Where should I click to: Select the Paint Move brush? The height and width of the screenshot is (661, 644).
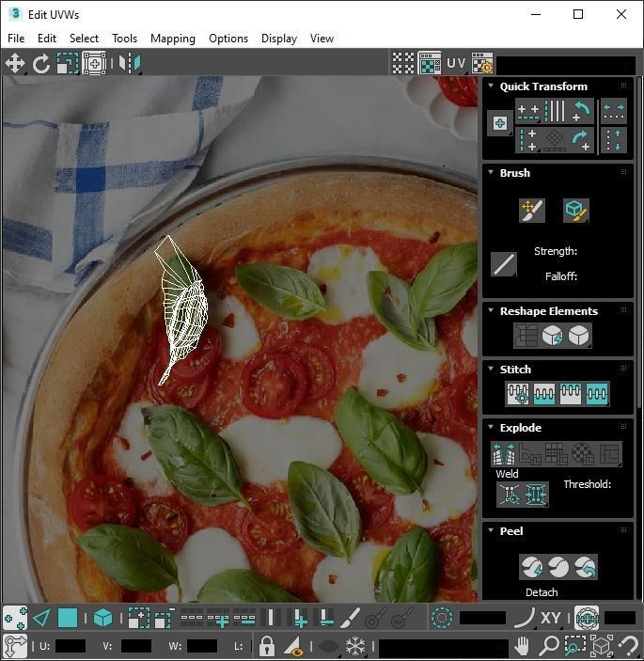pos(532,211)
